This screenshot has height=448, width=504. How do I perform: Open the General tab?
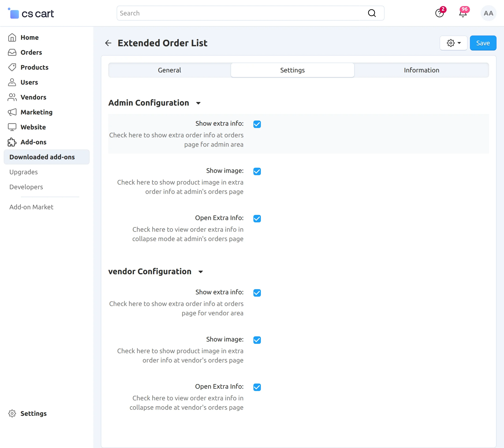click(x=169, y=70)
